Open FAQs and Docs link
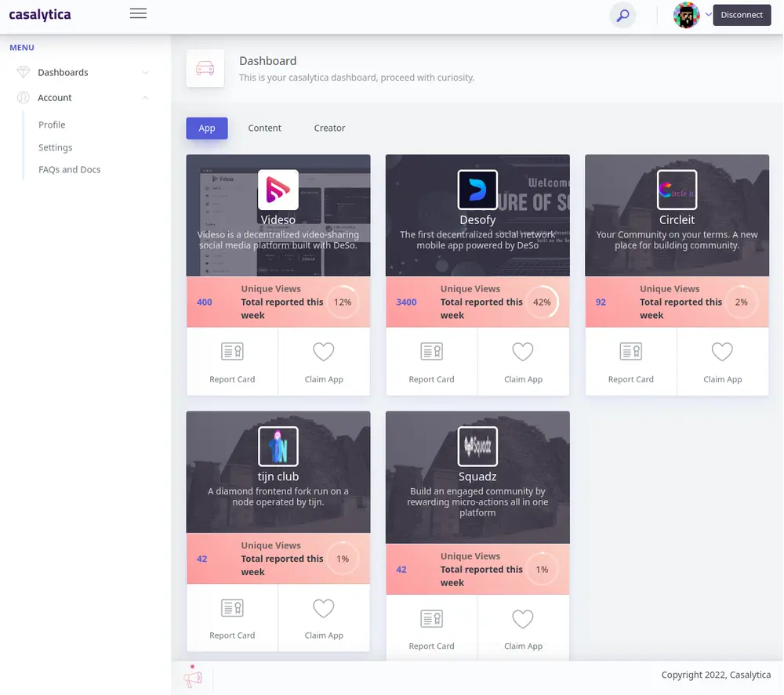Image resolution: width=784 pixels, height=695 pixels. (69, 169)
